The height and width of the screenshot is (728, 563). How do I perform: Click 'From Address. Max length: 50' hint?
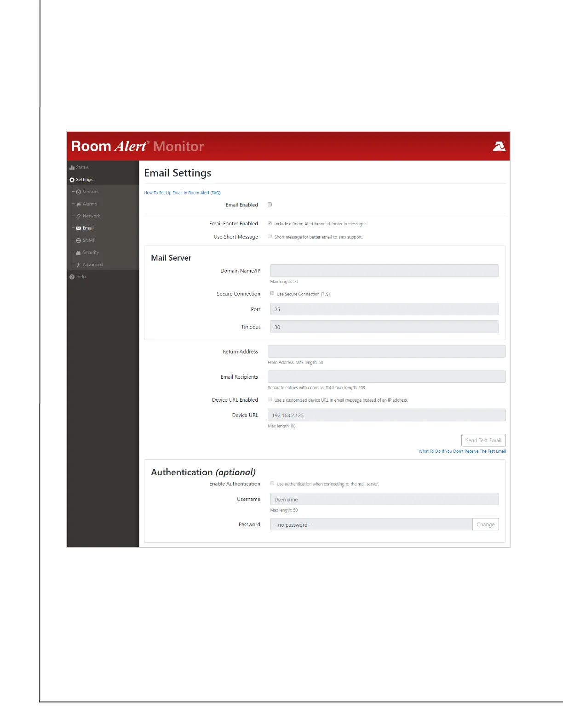coord(295,363)
